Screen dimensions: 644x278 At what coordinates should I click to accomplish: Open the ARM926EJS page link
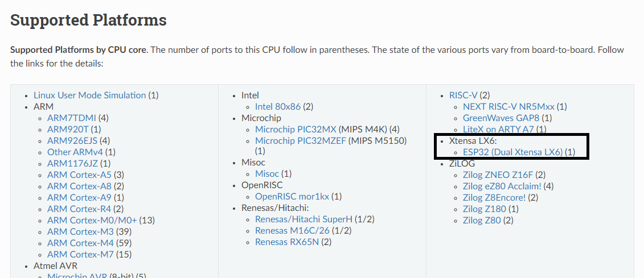pyautogui.click(x=72, y=140)
